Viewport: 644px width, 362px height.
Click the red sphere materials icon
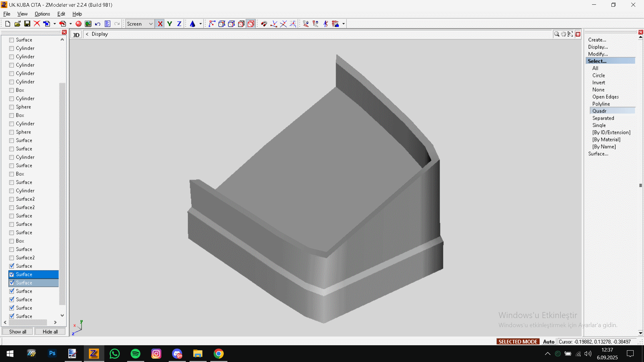[78, 24]
